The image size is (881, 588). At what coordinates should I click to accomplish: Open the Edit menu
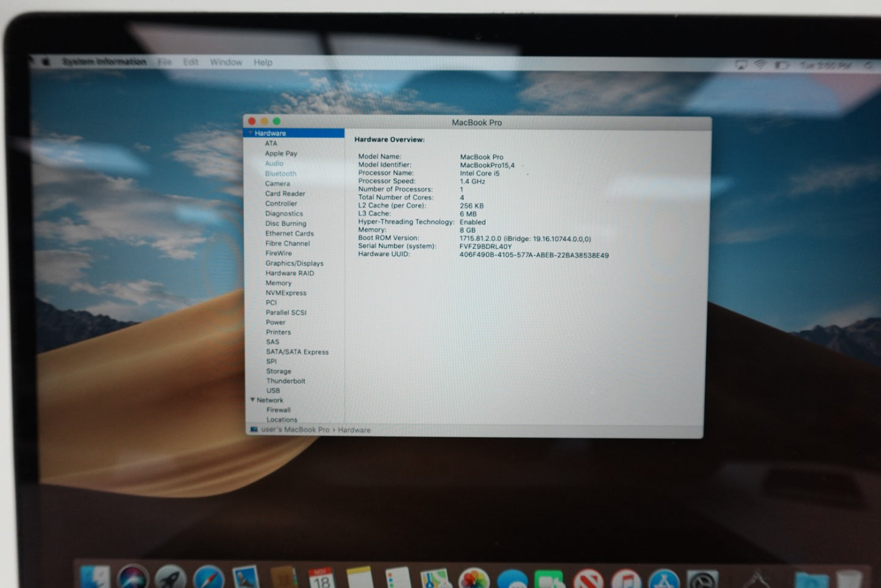[x=191, y=62]
